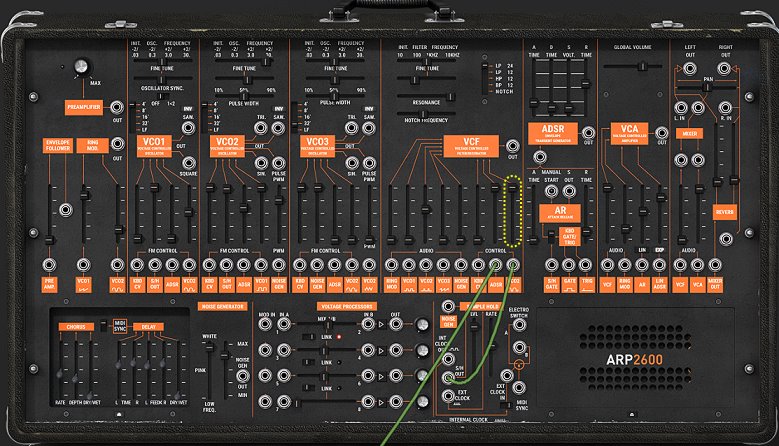The image size is (779, 446).
Task: Toggle second LINK switch in Voltage Processors
Action: click(x=309, y=363)
